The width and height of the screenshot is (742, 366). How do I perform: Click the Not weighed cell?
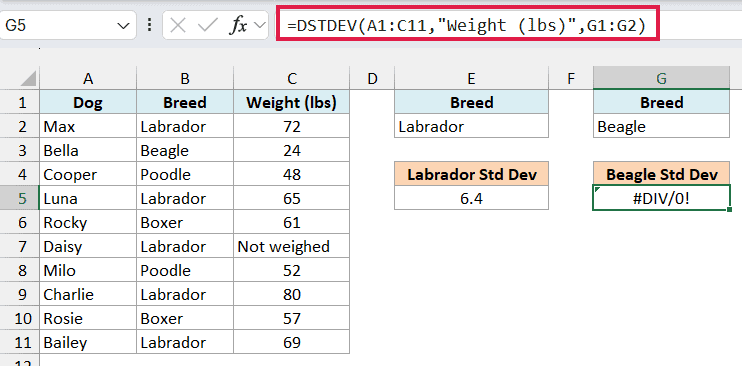(x=292, y=246)
